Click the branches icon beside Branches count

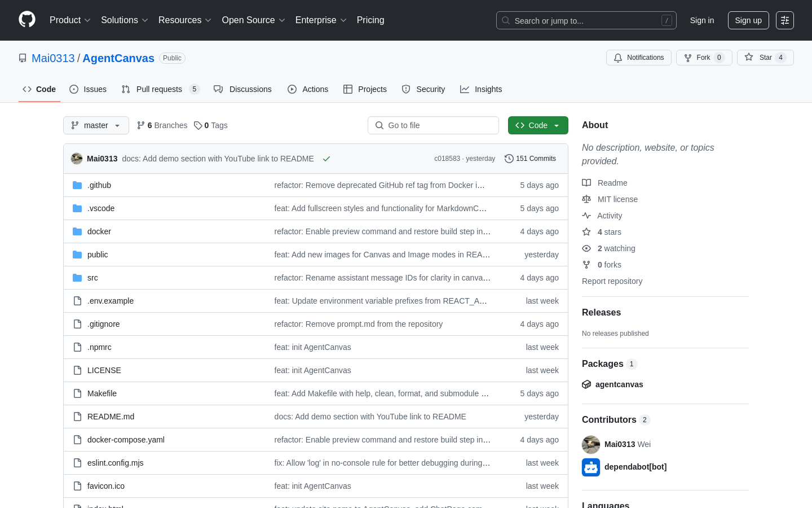(141, 125)
